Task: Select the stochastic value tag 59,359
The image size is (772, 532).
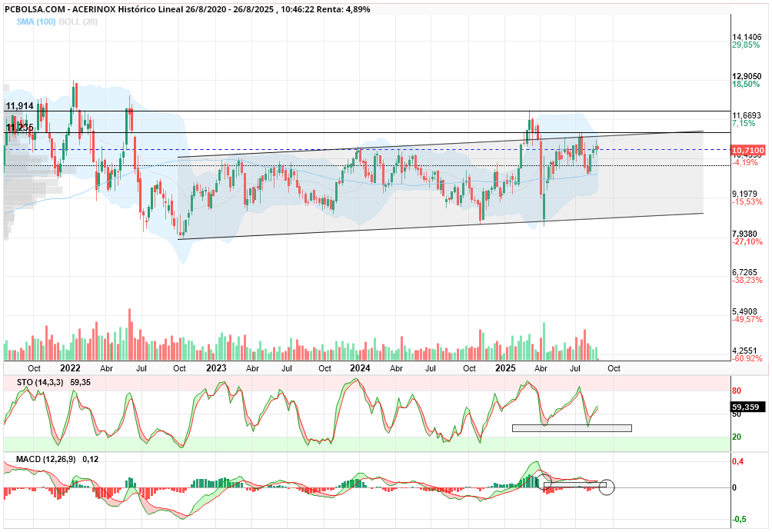Action: click(748, 407)
